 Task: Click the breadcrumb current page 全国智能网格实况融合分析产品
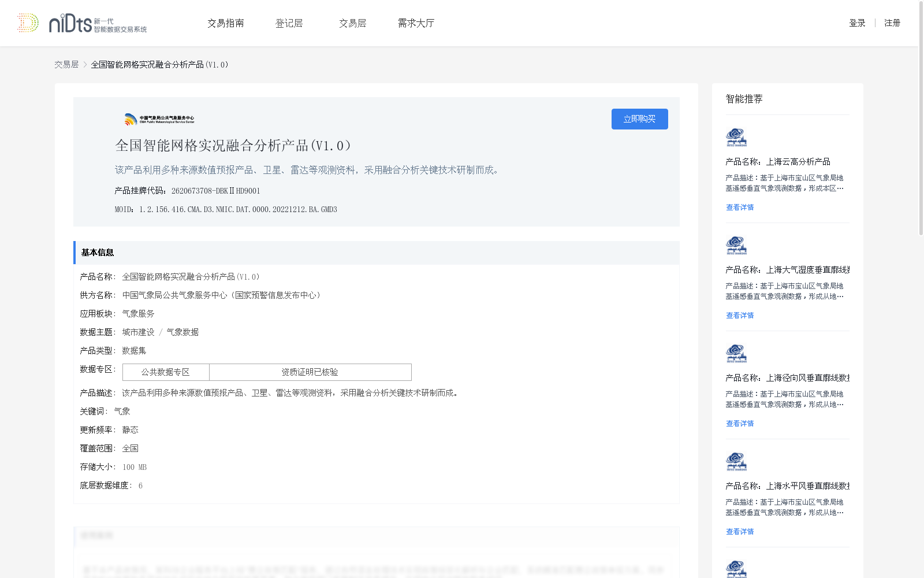pyautogui.click(x=160, y=65)
